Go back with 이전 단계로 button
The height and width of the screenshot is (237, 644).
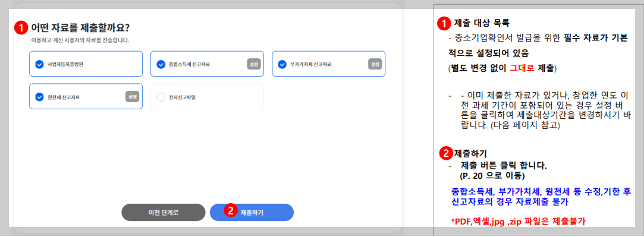pyautogui.click(x=163, y=213)
